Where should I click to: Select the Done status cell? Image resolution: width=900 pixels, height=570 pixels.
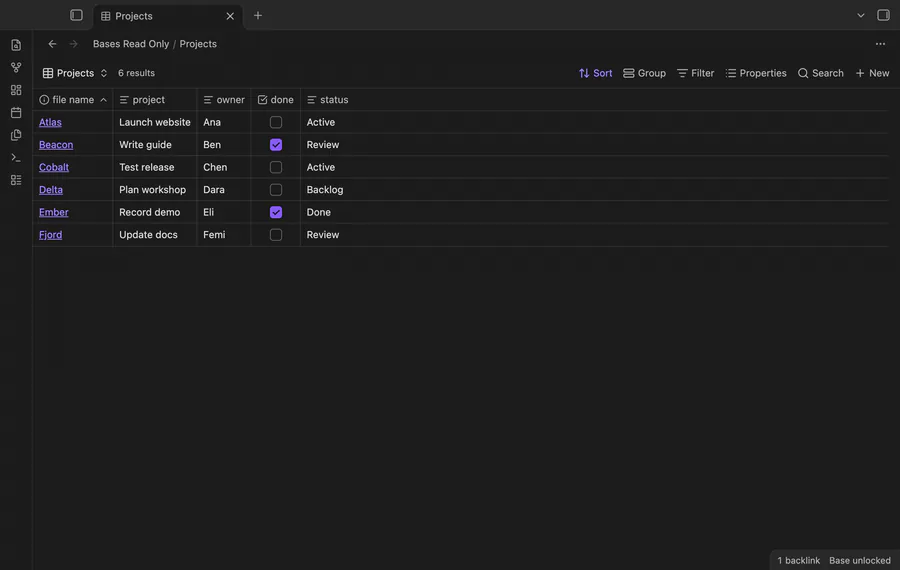pos(595,212)
